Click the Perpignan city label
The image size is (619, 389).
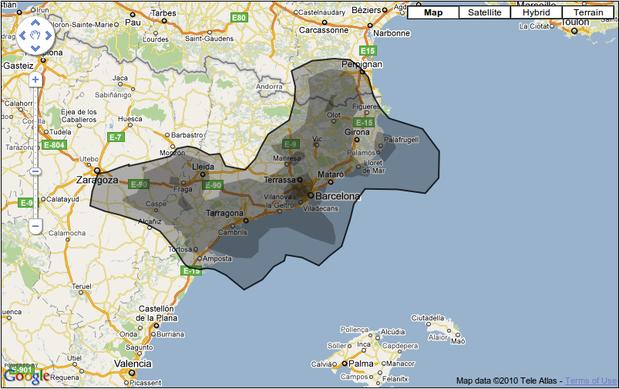pyautogui.click(x=362, y=64)
